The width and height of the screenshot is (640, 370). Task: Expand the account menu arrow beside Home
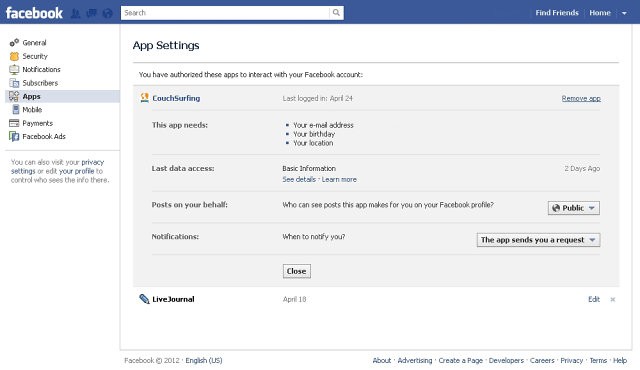coord(624,13)
